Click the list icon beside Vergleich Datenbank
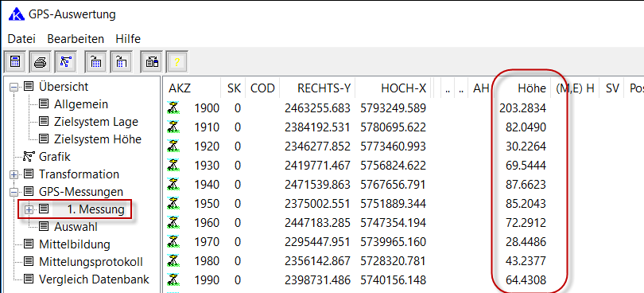This screenshot has width=644, height=293. (29, 279)
